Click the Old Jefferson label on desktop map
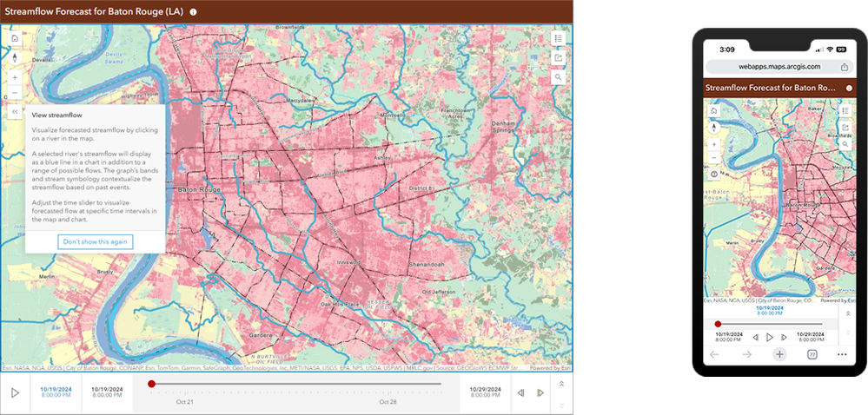Viewport: 868px width, 415px height. tap(439, 292)
